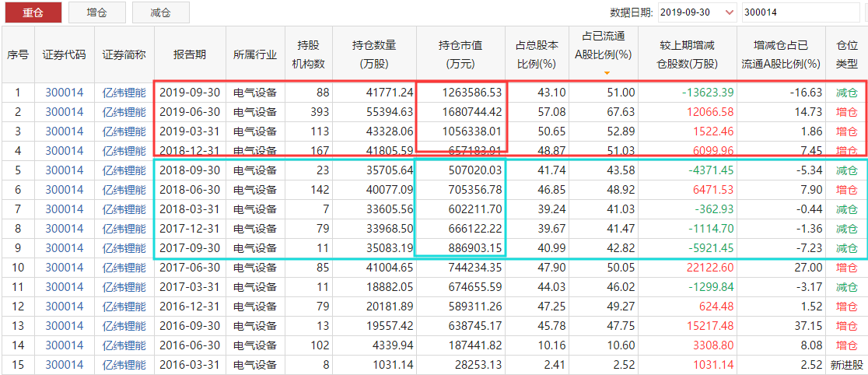Click percentage -16.63 cell

(781, 93)
